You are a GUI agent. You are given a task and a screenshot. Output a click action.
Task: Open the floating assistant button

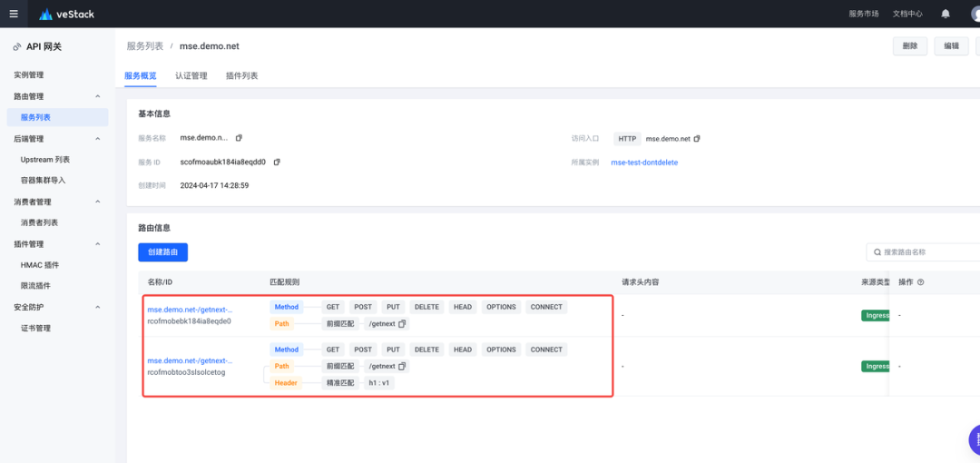pyautogui.click(x=975, y=439)
